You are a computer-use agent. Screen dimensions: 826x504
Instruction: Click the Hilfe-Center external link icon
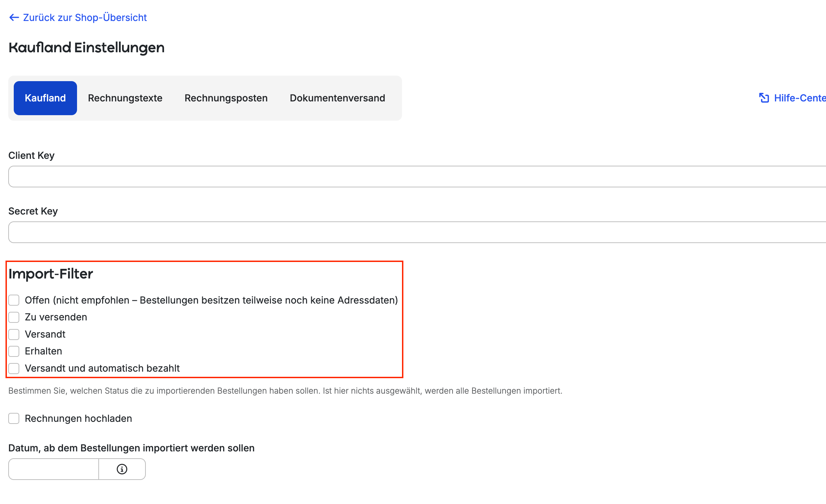[x=764, y=98]
